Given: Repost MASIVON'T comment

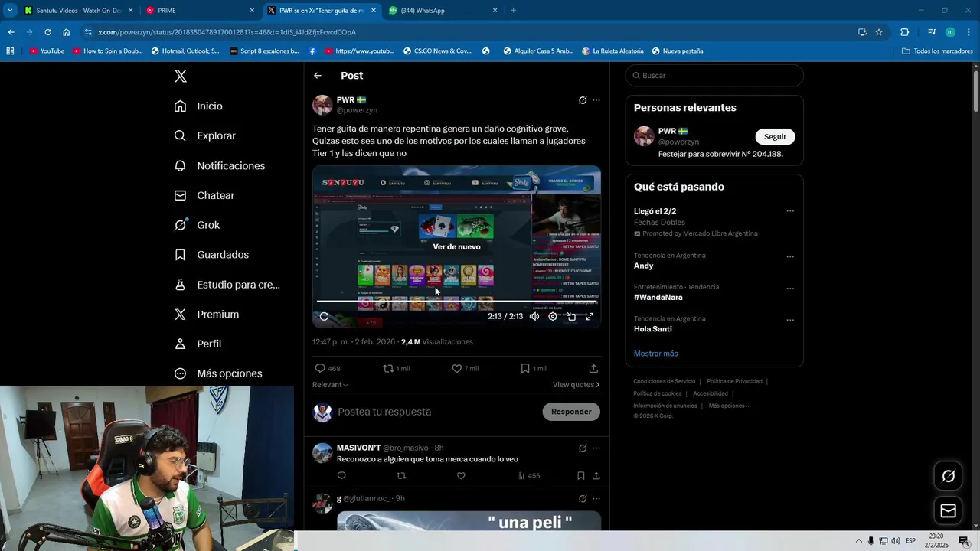Looking at the screenshot, I should click(x=401, y=475).
